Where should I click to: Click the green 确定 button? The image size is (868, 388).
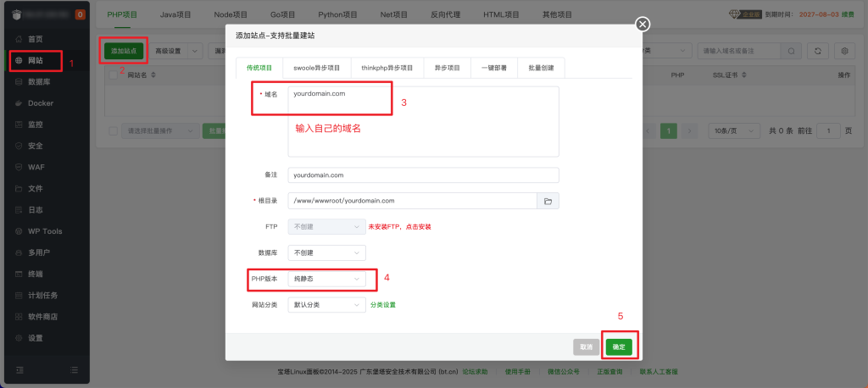point(618,346)
